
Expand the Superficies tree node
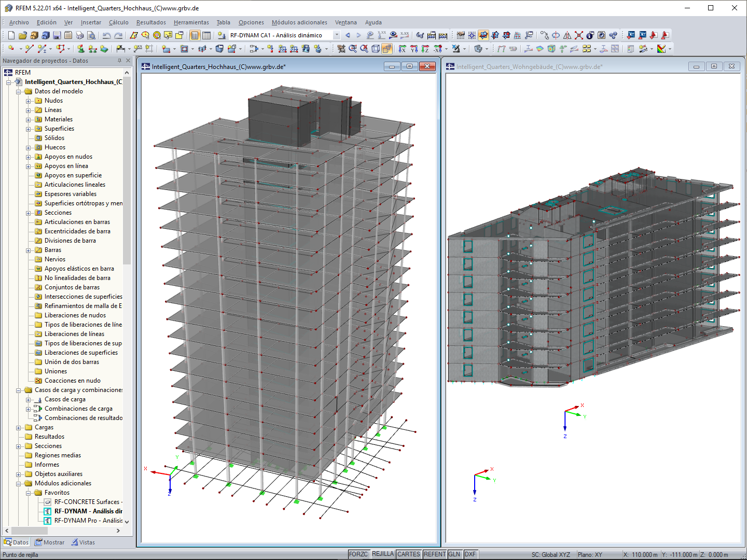pyautogui.click(x=29, y=129)
